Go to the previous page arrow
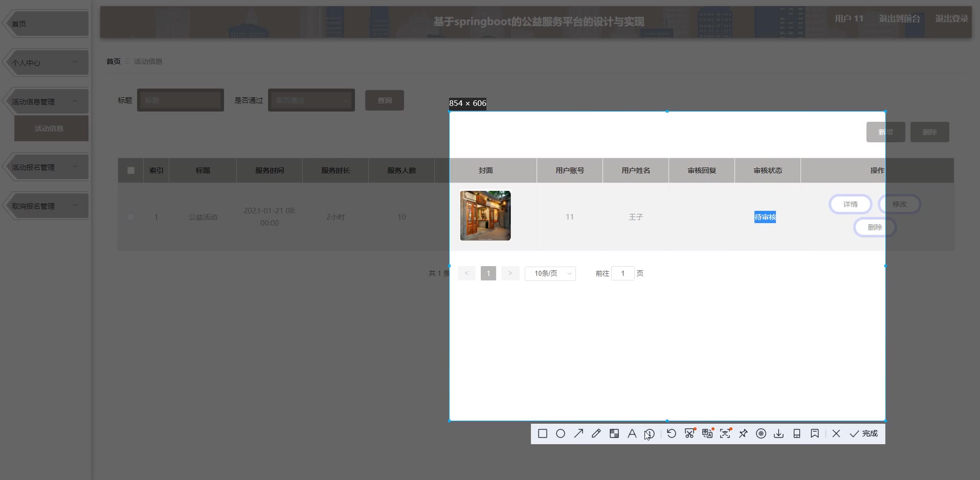Viewport: 980px width, 480px height. [466, 273]
